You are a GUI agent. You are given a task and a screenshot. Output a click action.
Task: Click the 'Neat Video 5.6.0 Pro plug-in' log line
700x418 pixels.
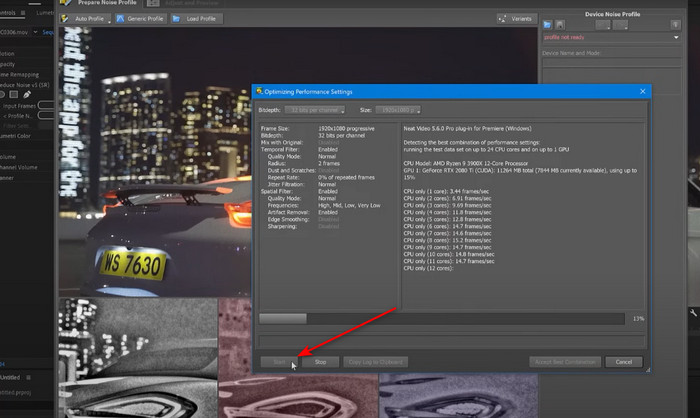click(467, 129)
